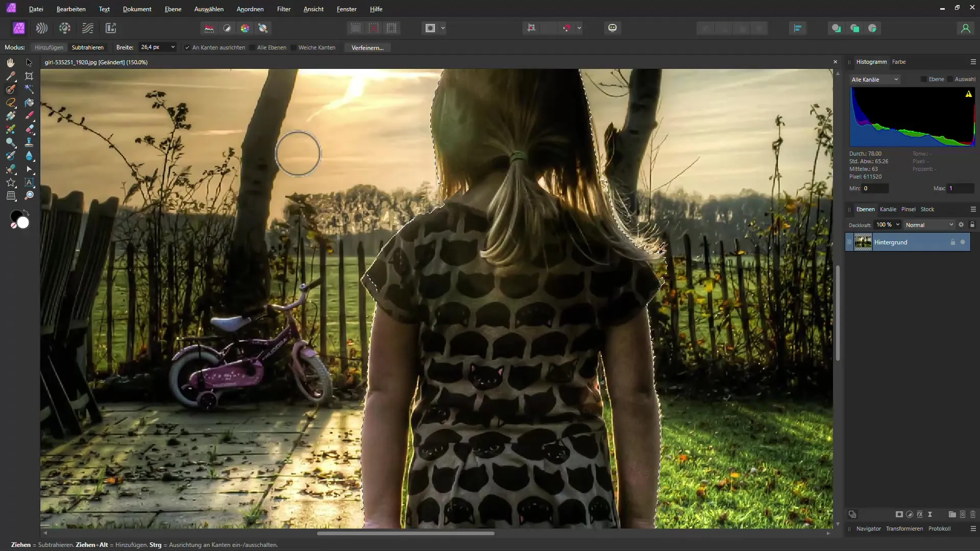Switch to the Kanäle tab
The width and height of the screenshot is (980, 551).
pyautogui.click(x=888, y=209)
